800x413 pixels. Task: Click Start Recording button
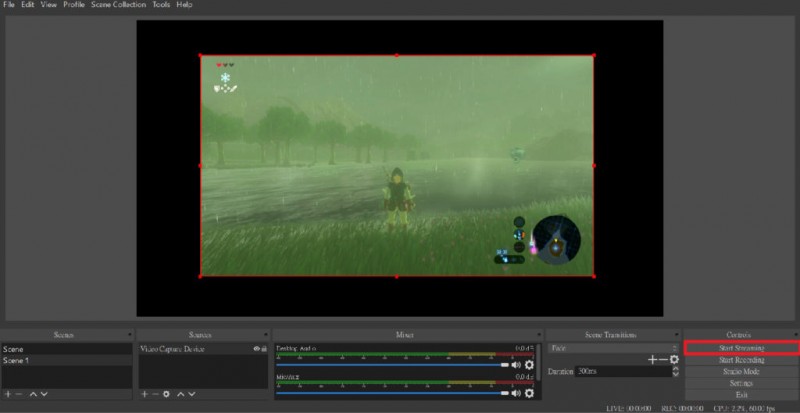pos(741,360)
